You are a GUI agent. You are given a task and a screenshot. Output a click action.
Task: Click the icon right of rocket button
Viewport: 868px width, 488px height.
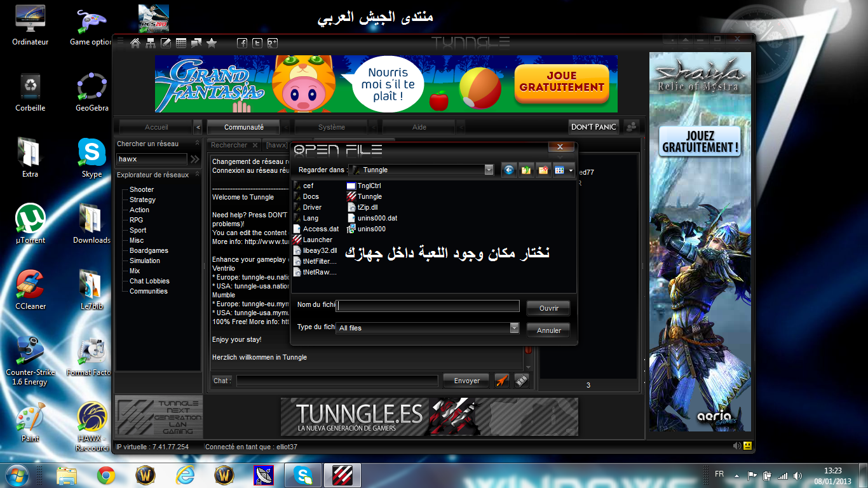(522, 381)
